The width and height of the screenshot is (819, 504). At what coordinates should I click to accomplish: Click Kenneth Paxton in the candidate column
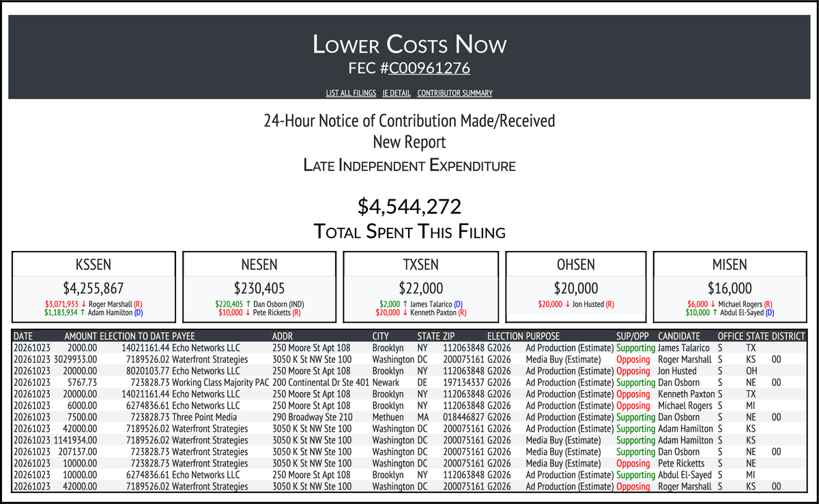point(685,394)
